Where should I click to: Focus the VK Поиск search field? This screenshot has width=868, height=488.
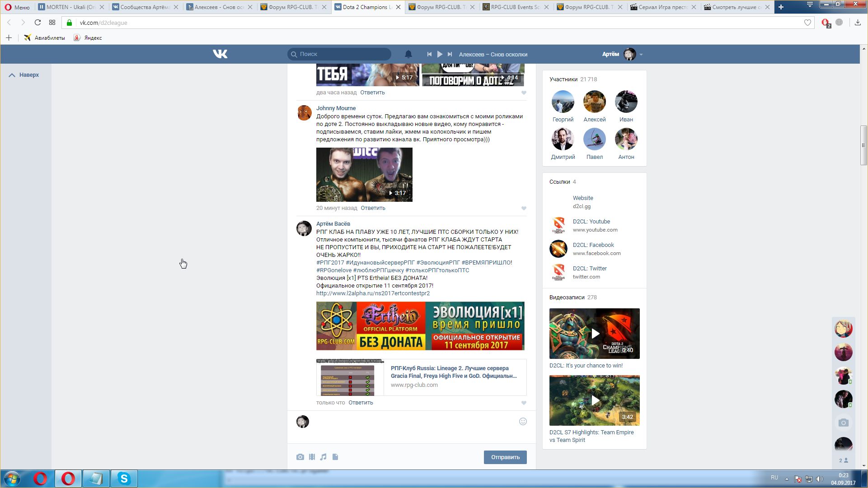pos(339,54)
